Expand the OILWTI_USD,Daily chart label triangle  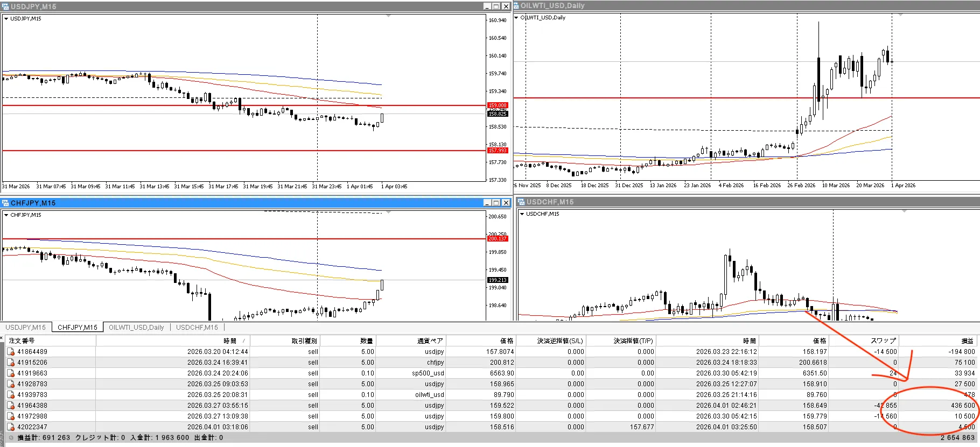516,18
